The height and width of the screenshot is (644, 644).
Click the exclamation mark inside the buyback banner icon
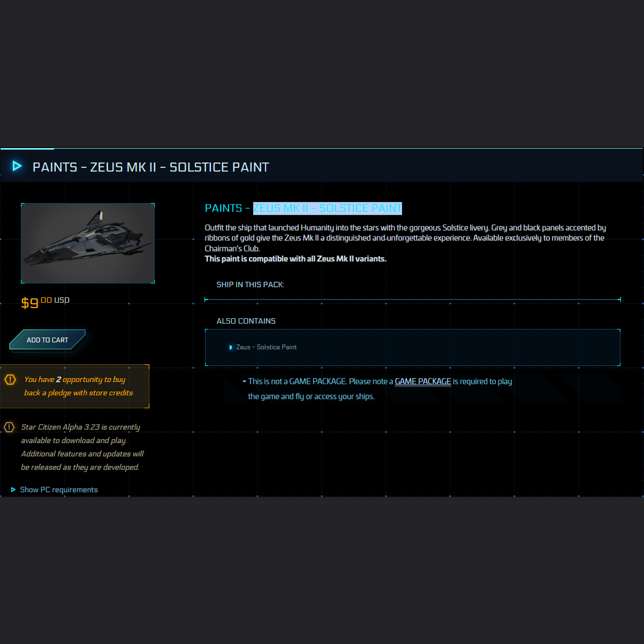pos(10,379)
